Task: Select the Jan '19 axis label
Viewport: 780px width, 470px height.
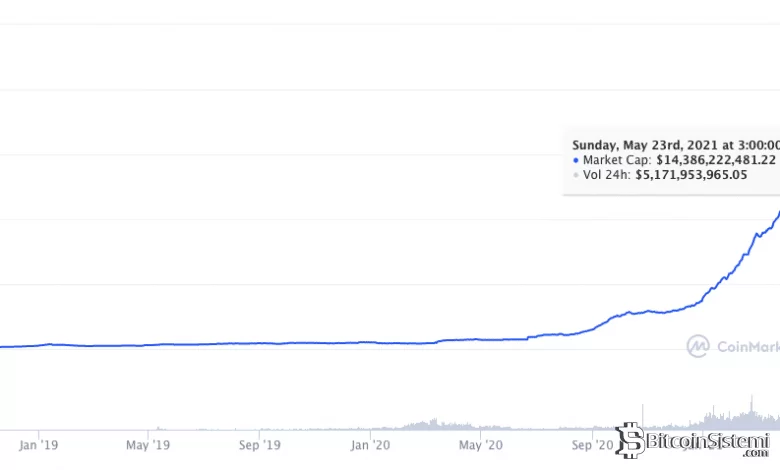Action: 41,444
